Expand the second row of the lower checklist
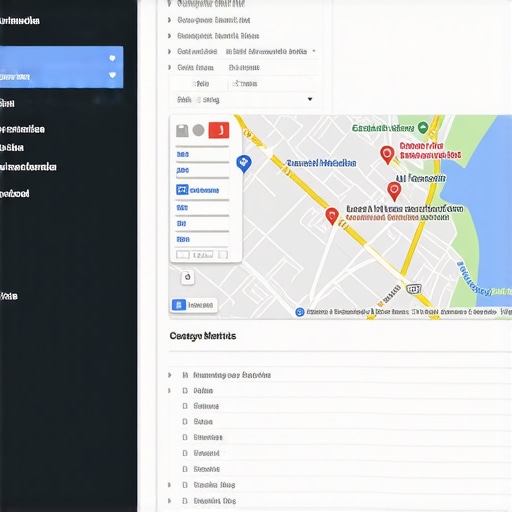 click(x=170, y=390)
